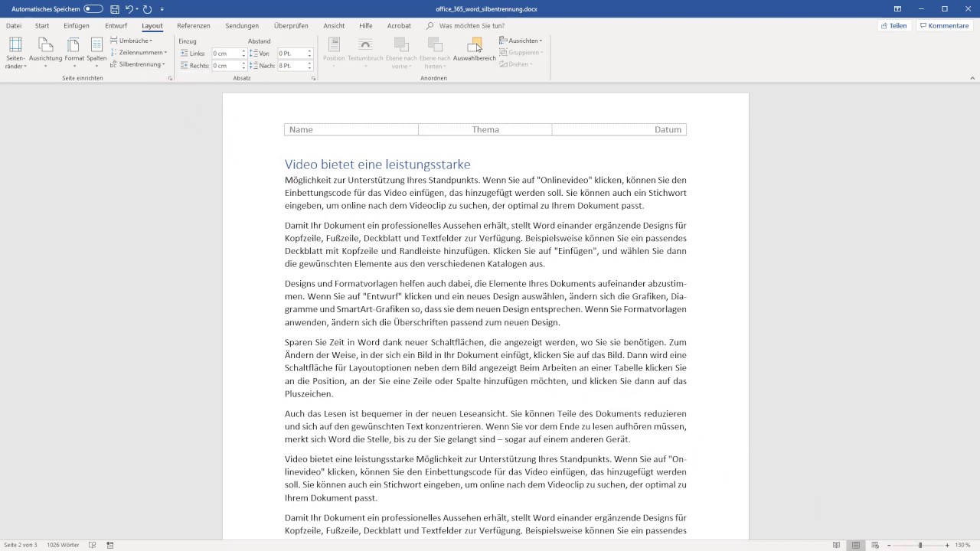Screen dimensions: 980x551
Task: Open the Datei tab
Action: 14,26
